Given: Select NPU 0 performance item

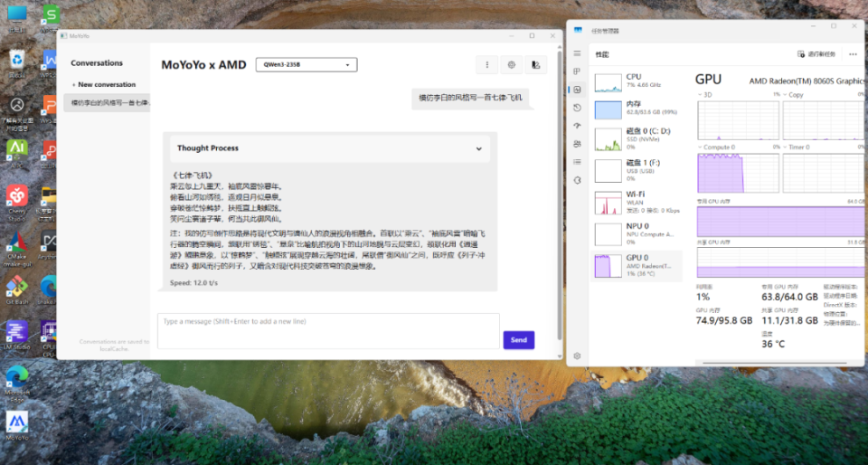Looking at the screenshot, I should click(x=637, y=233).
